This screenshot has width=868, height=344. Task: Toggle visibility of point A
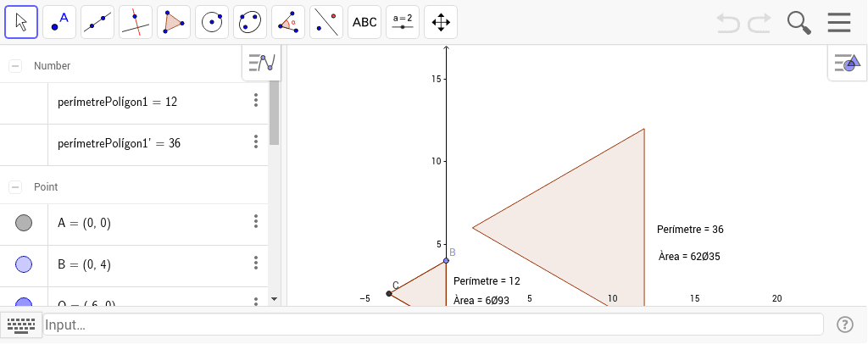pos(24,223)
